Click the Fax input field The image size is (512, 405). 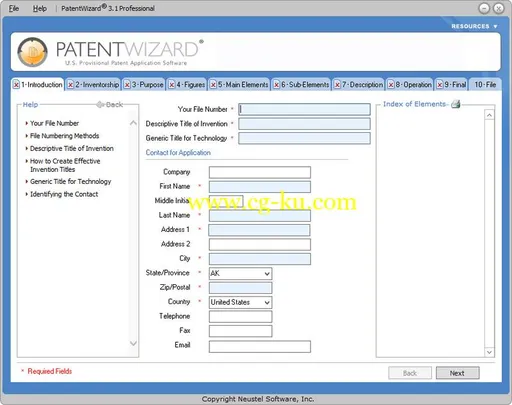point(240,331)
